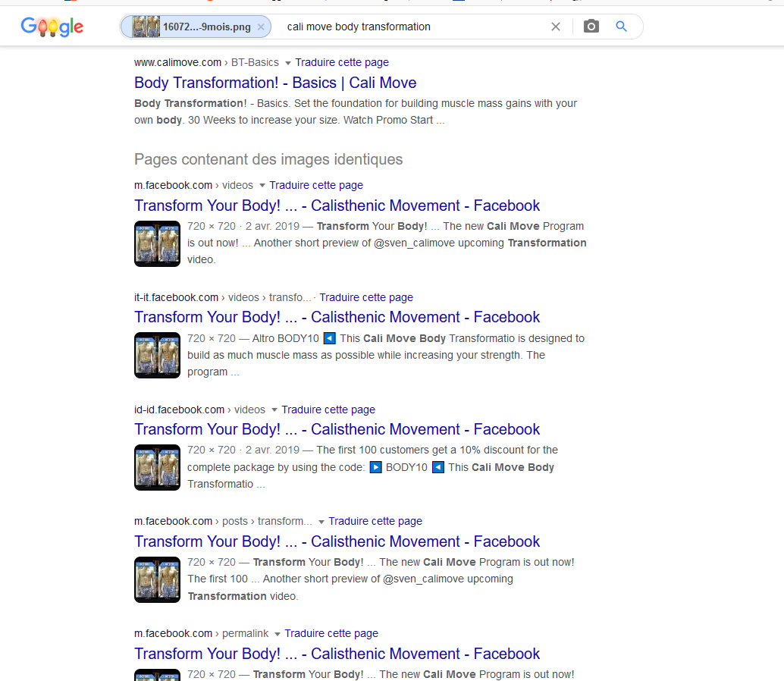Expand dropdown arrow next to BT-Basics
The width and height of the screenshot is (784, 681).
pyautogui.click(x=288, y=63)
